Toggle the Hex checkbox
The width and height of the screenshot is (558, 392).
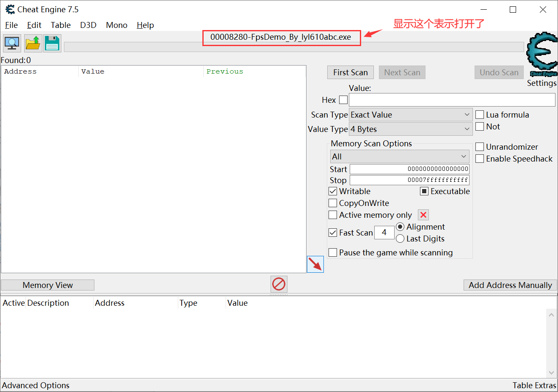click(x=343, y=100)
